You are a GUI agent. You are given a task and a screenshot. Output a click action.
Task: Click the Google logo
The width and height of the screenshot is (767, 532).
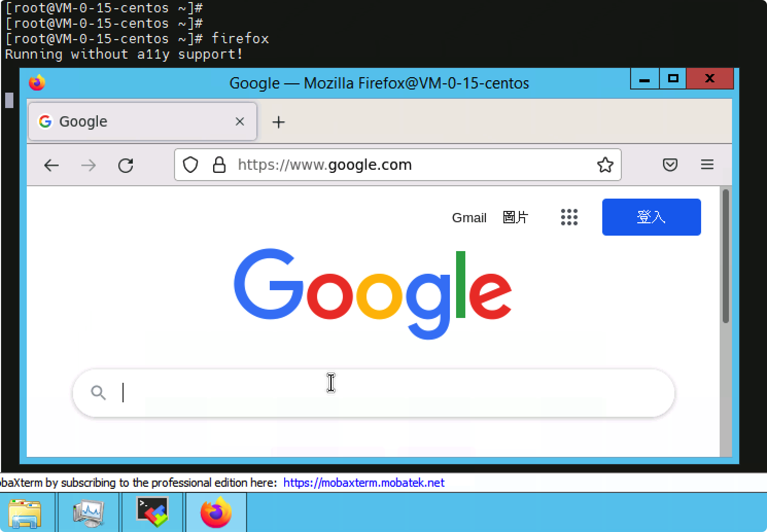[x=373, y=293]
